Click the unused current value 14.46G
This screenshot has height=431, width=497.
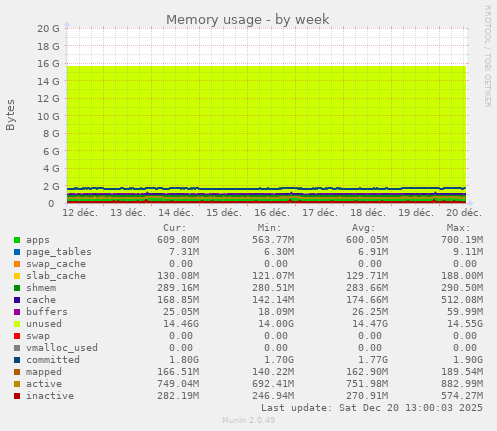(x=181, y=324)
